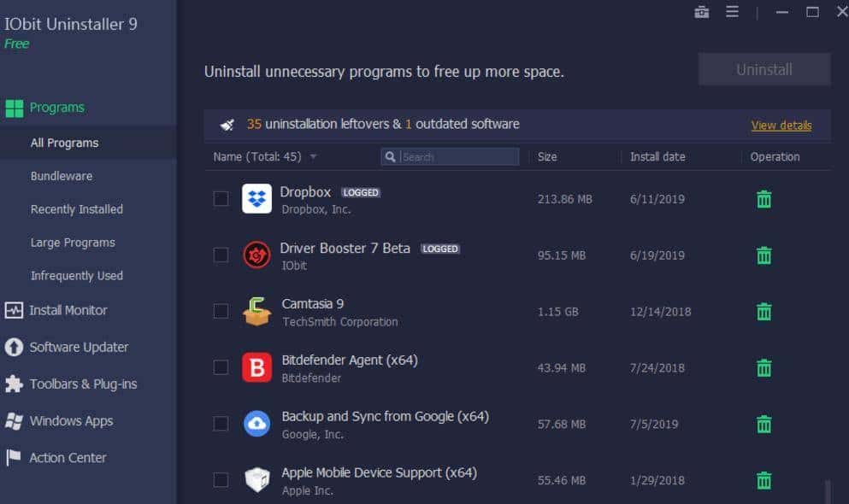849x504 pixels.
Task: Tick the Camtasia 9 checkbox
Action: [x=221, y=312]
